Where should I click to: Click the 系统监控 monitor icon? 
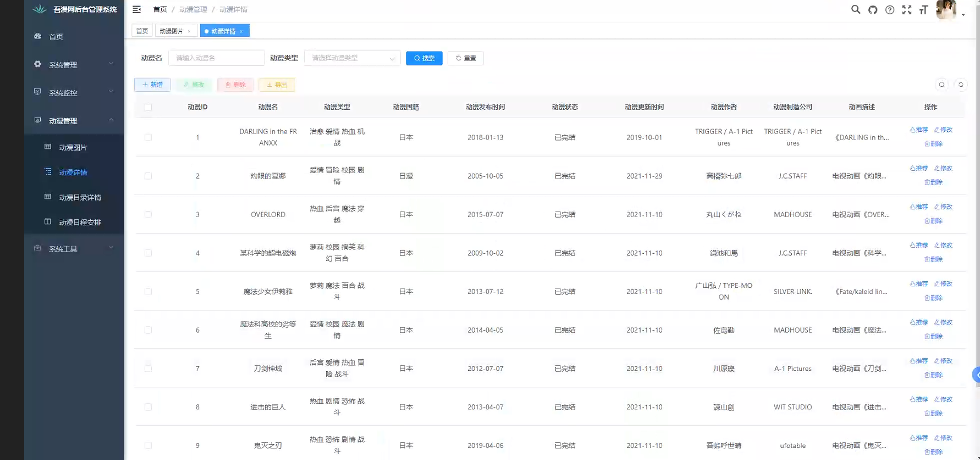tap(37, 92)
